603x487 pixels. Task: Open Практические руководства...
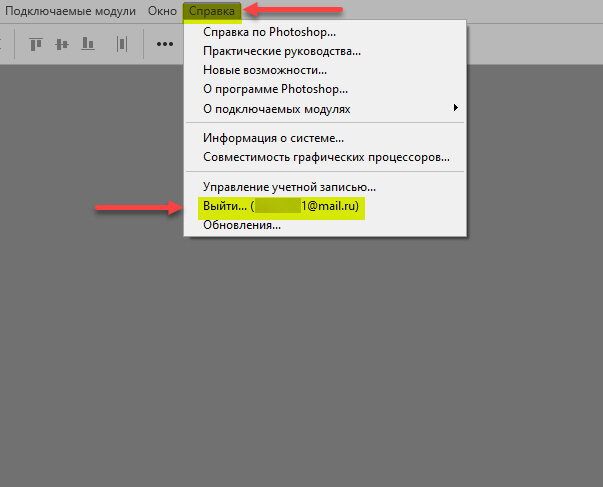click(x=325, y=51)
